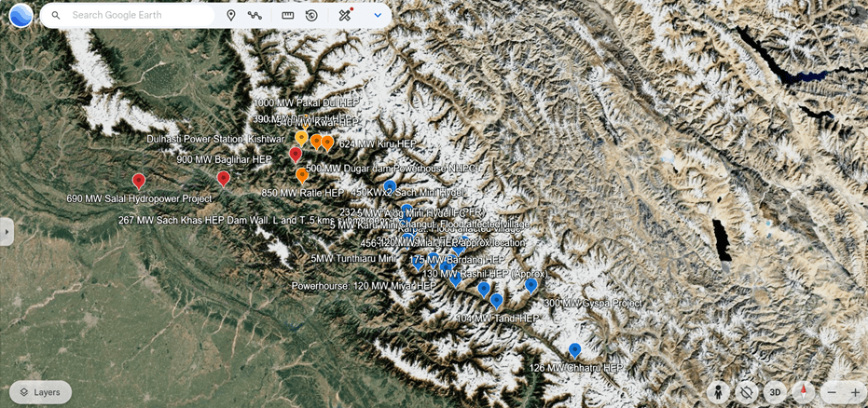Open the Layers panel button

point(40,392)
